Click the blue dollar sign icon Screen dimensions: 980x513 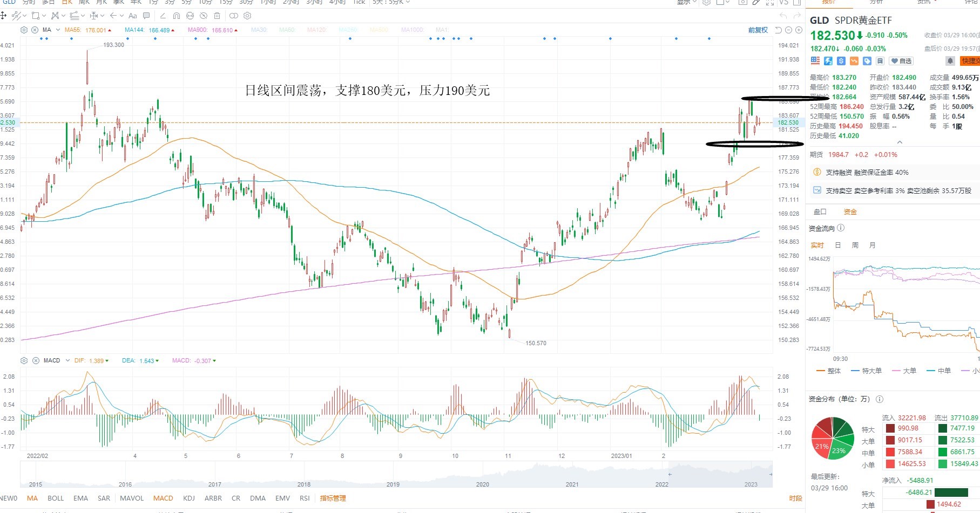(x=841, y=61)
